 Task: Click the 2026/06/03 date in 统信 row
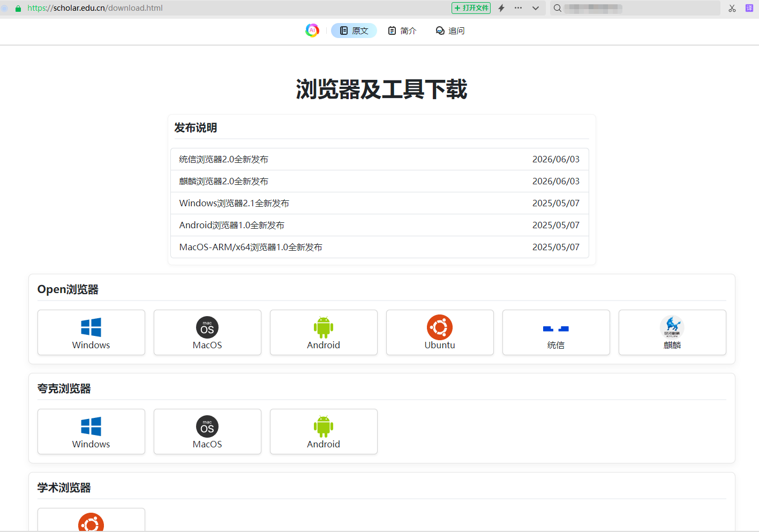(x=556, y=159)
